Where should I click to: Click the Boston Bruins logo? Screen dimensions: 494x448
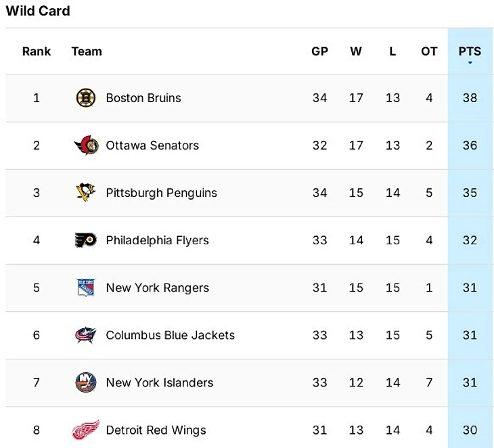[86, 98]
